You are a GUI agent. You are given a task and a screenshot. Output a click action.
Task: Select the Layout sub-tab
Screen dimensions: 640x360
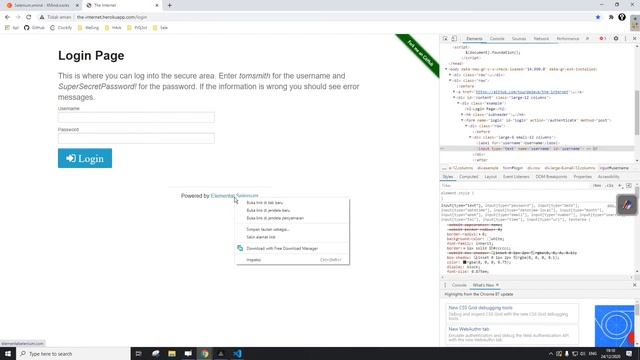(491, 177)
